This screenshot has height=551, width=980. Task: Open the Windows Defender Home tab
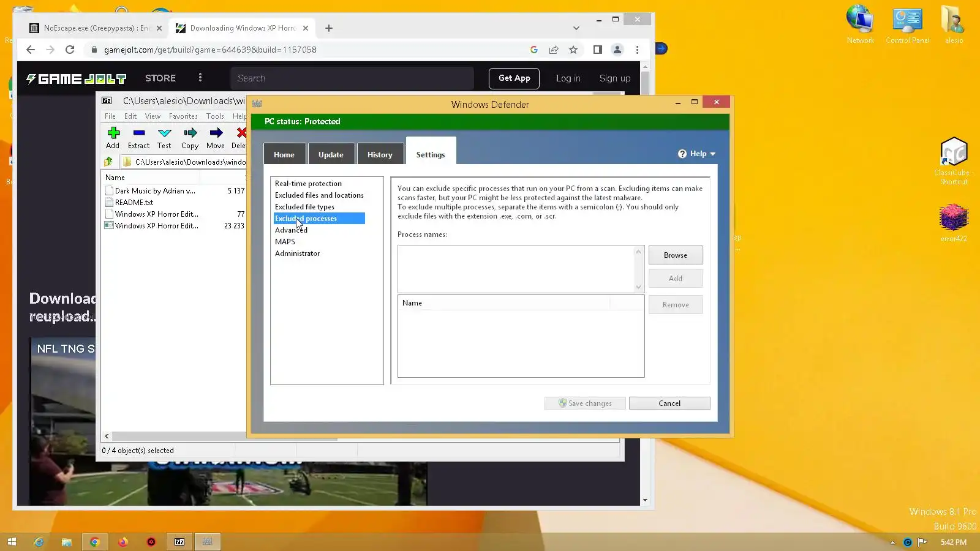pyautogui.click(x=284, y=154)
